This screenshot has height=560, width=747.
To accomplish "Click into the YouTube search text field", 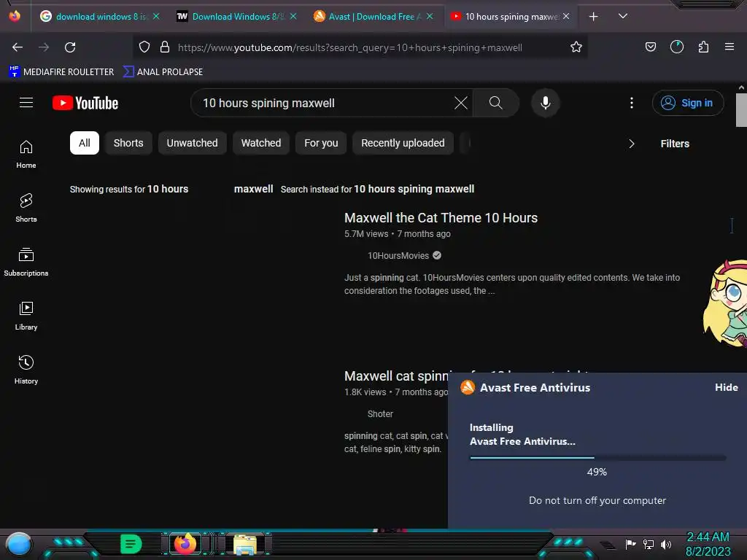I will tap(324, 103).
